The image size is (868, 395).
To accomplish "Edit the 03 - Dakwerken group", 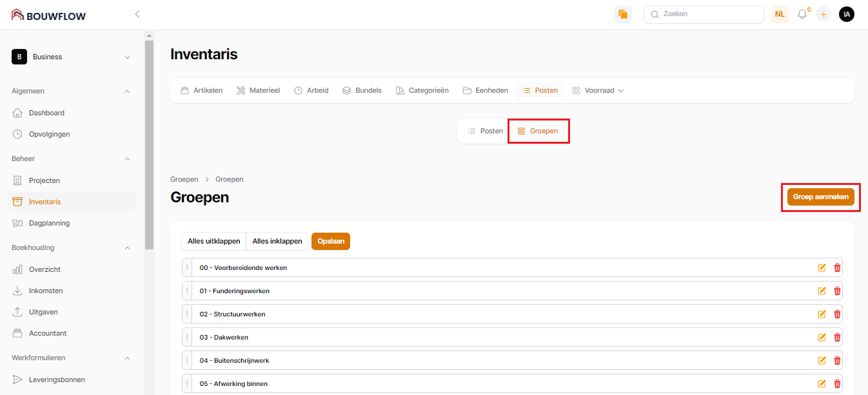I will click(822, 338).
